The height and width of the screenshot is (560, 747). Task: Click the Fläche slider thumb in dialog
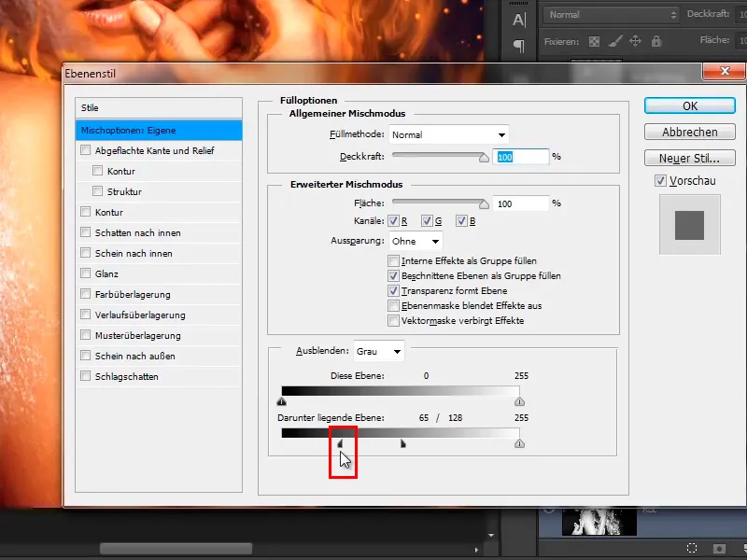pyautogui.click(x=484, y=204)
